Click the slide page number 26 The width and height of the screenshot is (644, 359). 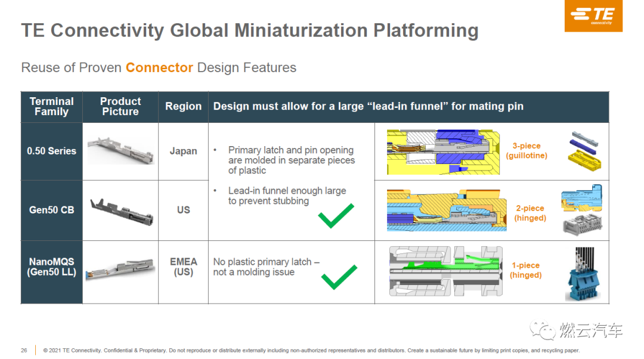point(24,351)
